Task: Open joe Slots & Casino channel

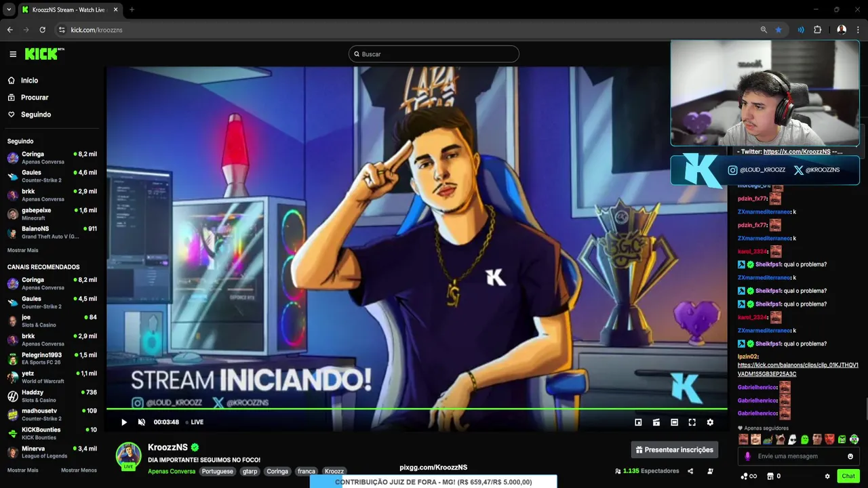Action: (x=52, y=321)
